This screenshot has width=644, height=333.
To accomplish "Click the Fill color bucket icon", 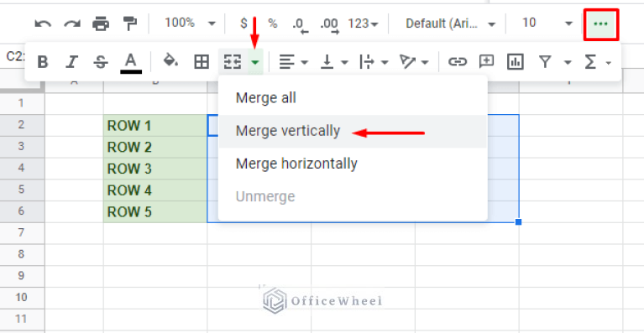I will (x=170, y=61).
